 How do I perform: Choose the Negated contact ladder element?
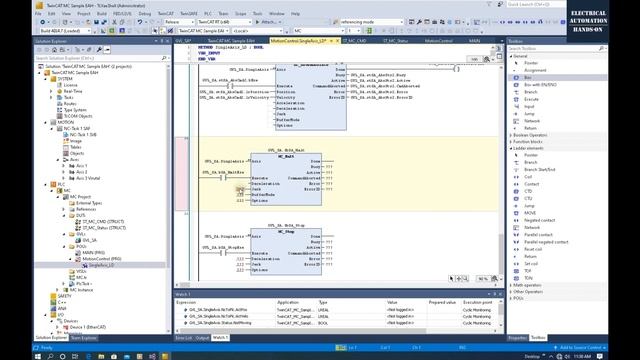pos(539,220)
